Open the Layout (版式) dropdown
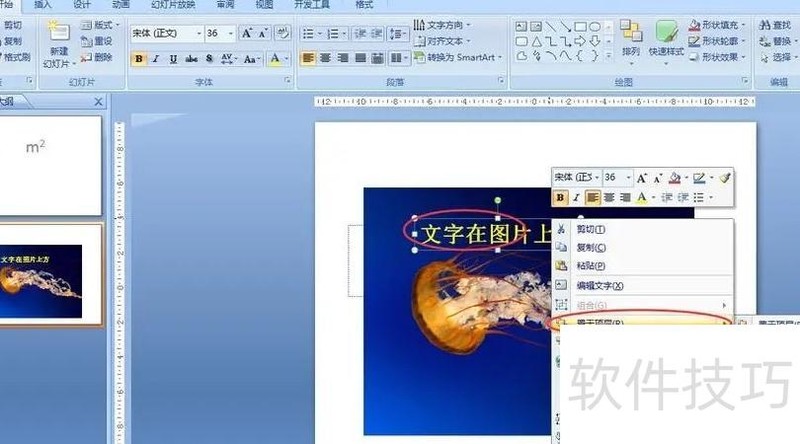The height and width of the screenshot is (444, 800). coord(101,24)
